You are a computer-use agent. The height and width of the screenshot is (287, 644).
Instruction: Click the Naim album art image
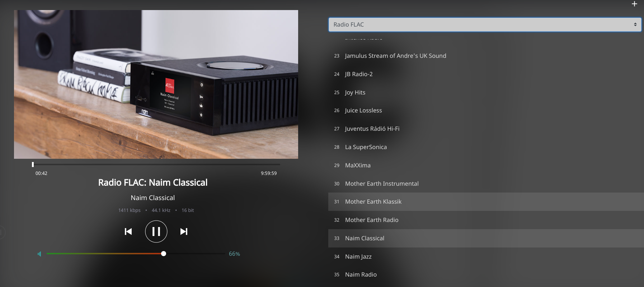click(x=156, y=84)
